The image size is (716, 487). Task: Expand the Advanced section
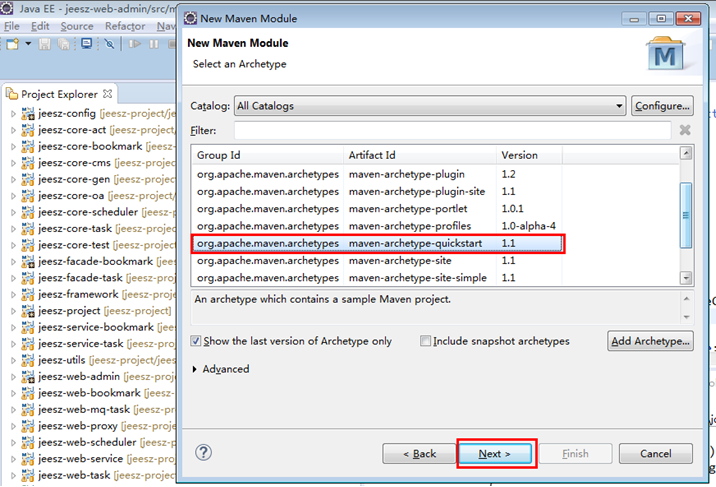click(195, 369)
